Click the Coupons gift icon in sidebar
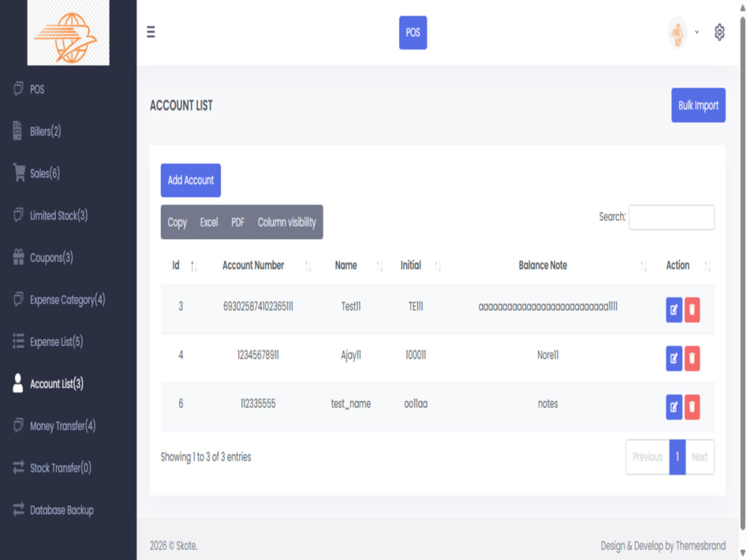747x560 pixels. coord(18,257)
